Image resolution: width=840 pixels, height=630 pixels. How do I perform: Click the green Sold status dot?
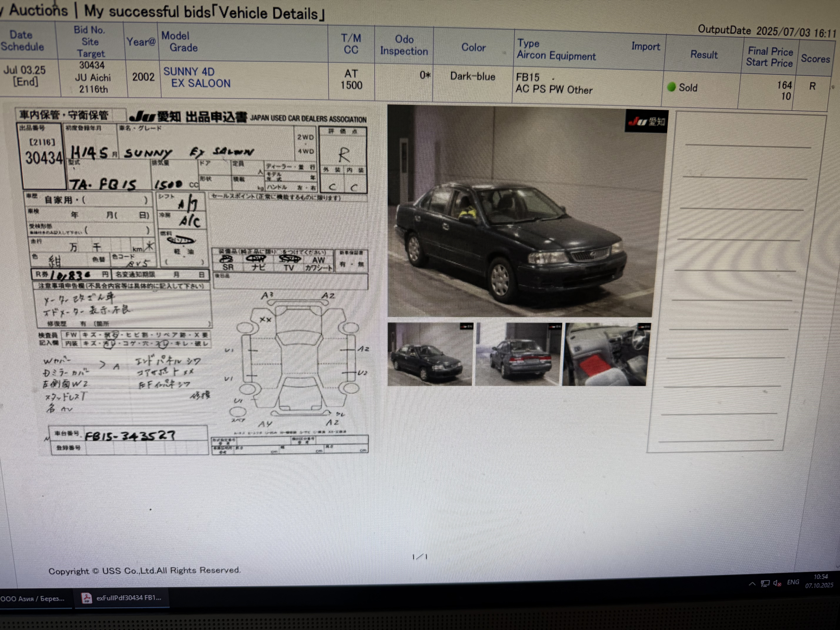671,87
